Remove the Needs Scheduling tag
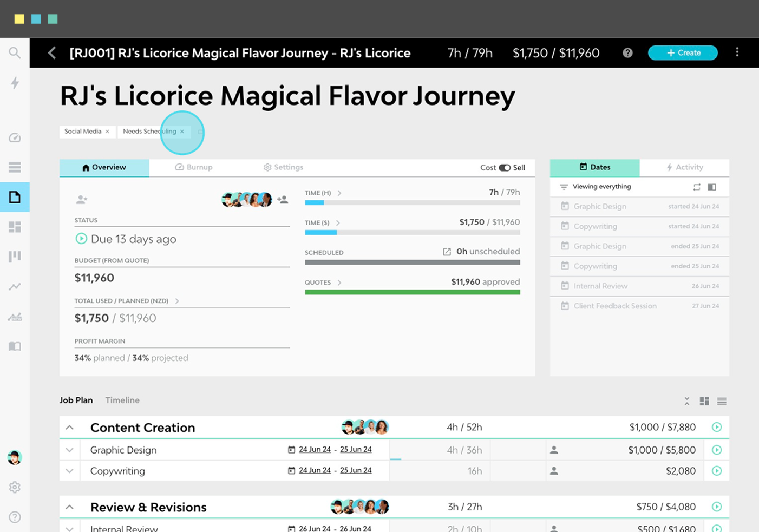 [x=182, y=132]
